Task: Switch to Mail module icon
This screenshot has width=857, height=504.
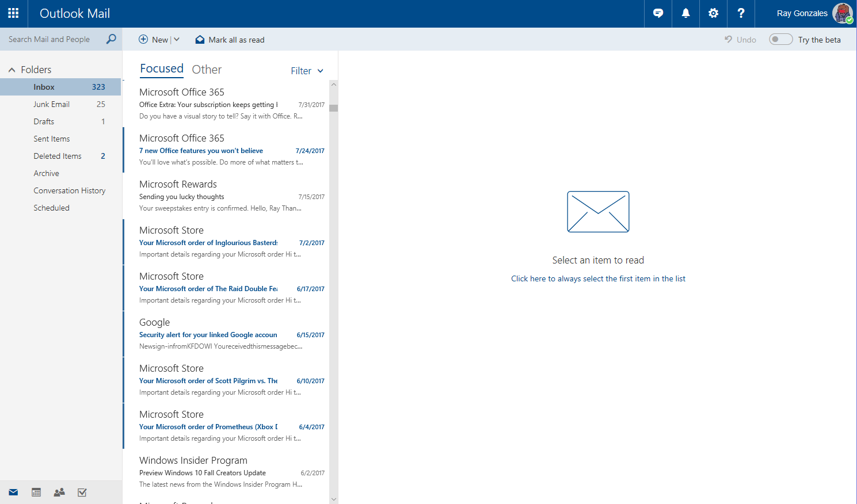Action: point(13,492)
